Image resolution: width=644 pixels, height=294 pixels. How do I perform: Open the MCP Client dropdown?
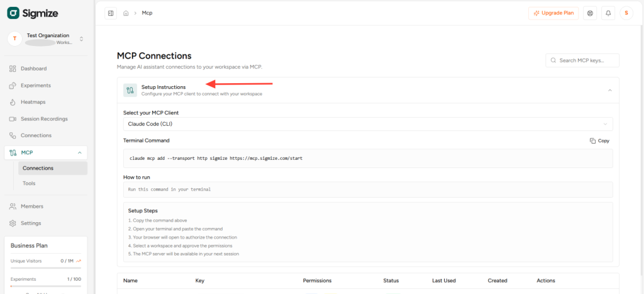tap(368, 124)
